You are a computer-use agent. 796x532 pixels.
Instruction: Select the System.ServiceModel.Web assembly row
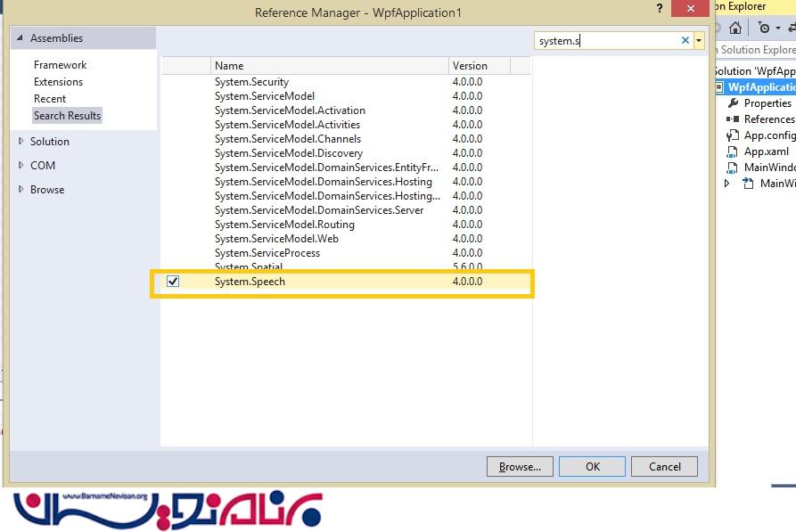276,239
